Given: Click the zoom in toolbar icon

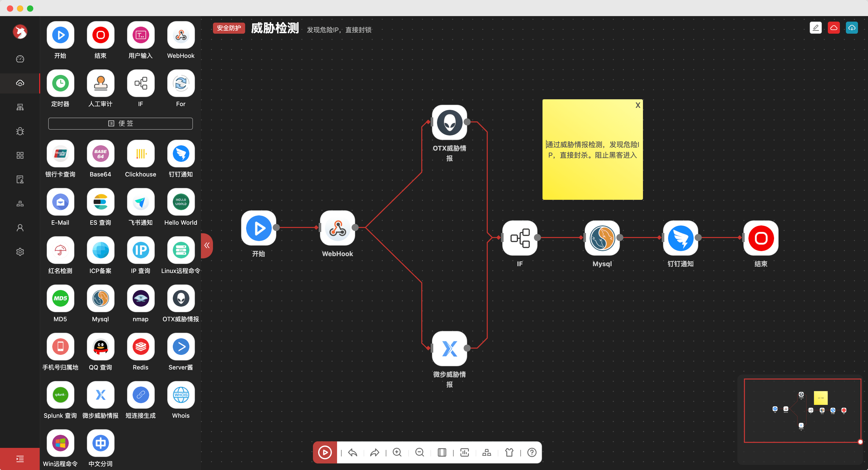Looking at the screenshot, I should [x=397, y=452].
